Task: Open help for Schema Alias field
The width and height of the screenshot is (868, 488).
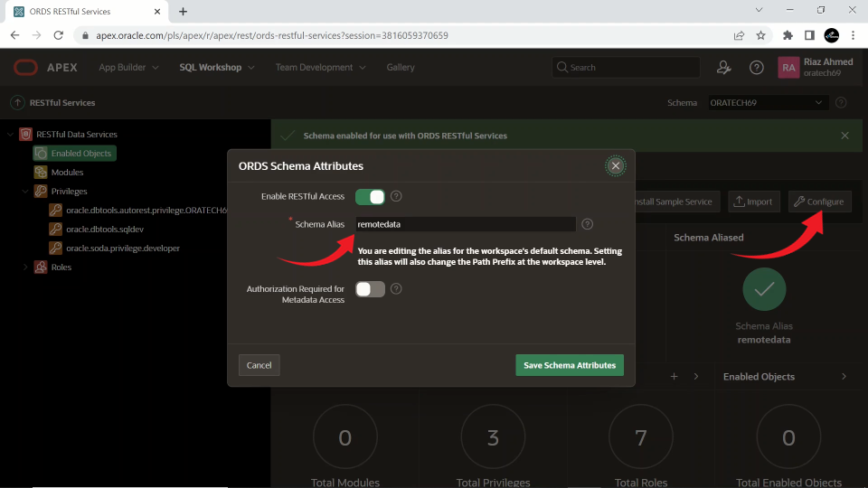Action: coord(588,224)
